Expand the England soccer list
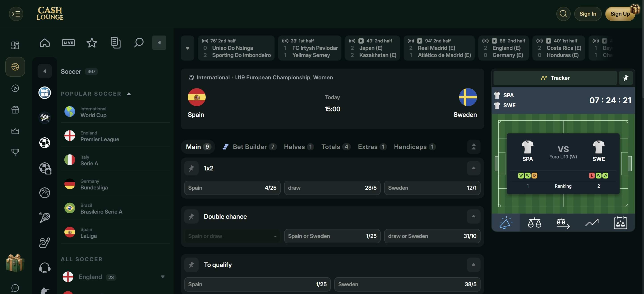This screenshot has width=644, height=294. pyautogui.click(x=163, y=277)
